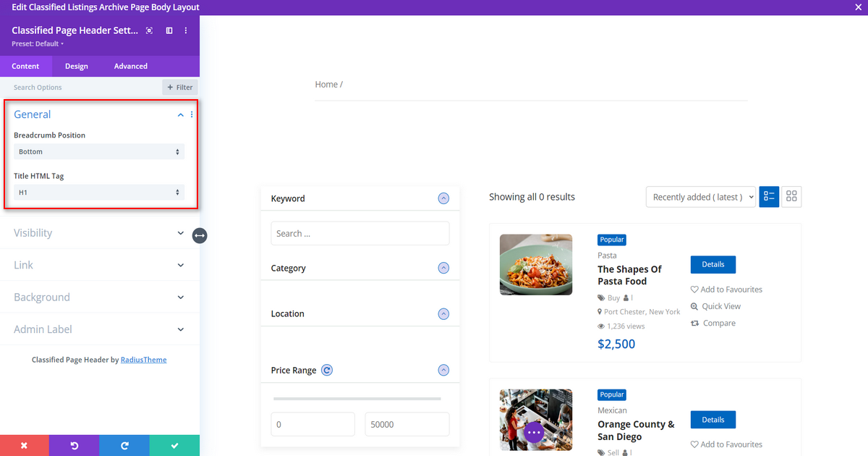Click the $2,500 price
The height and width of the screenshot is (456, 868).
[x=616, y=344]
